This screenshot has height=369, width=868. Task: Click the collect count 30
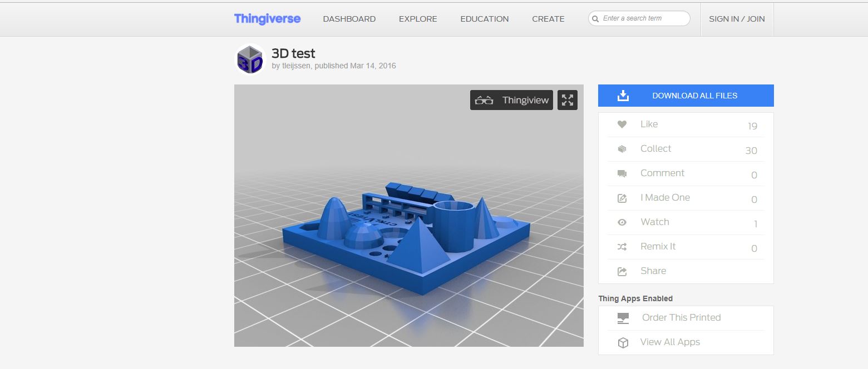751,151
